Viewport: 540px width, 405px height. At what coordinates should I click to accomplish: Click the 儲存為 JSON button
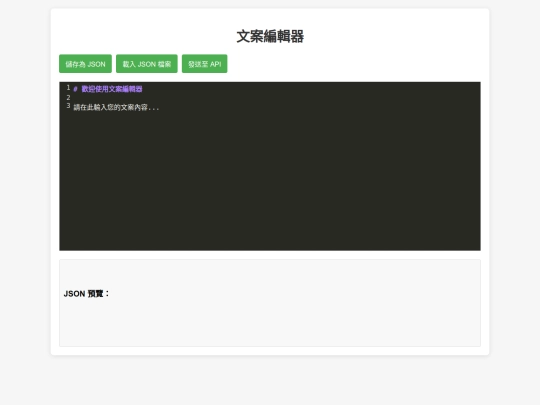click(85, 64)
